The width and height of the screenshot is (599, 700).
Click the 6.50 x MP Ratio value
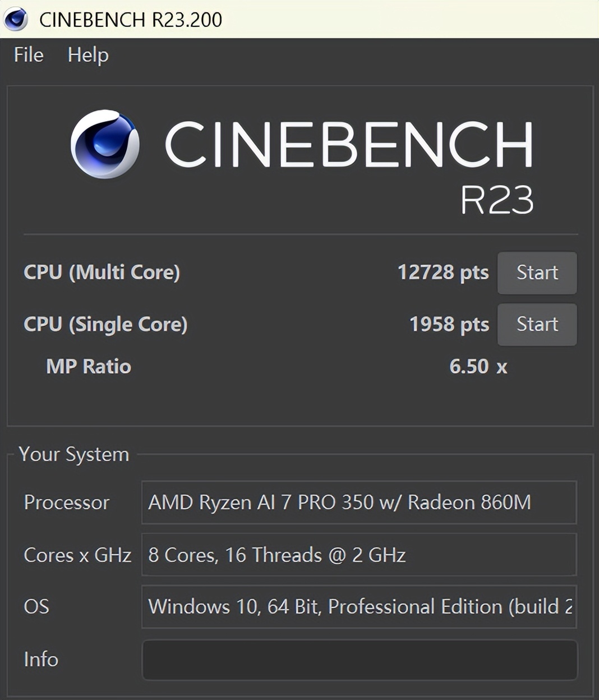478,366
